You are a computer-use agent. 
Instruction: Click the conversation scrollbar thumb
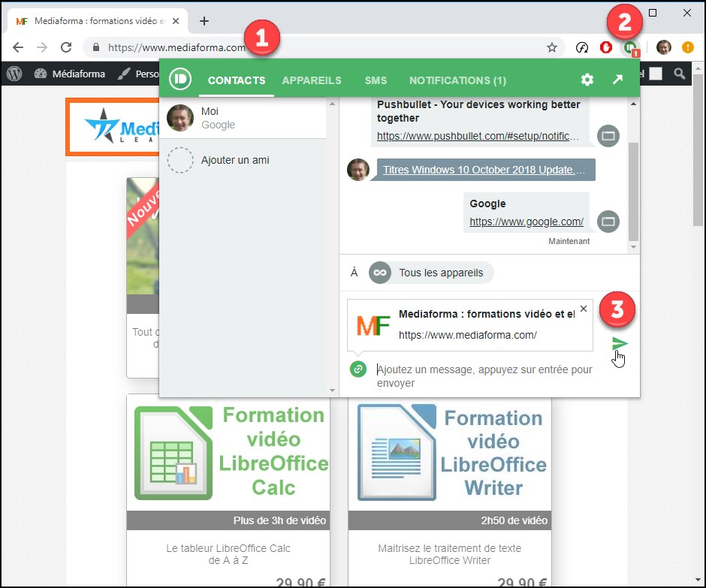point(633,191)
